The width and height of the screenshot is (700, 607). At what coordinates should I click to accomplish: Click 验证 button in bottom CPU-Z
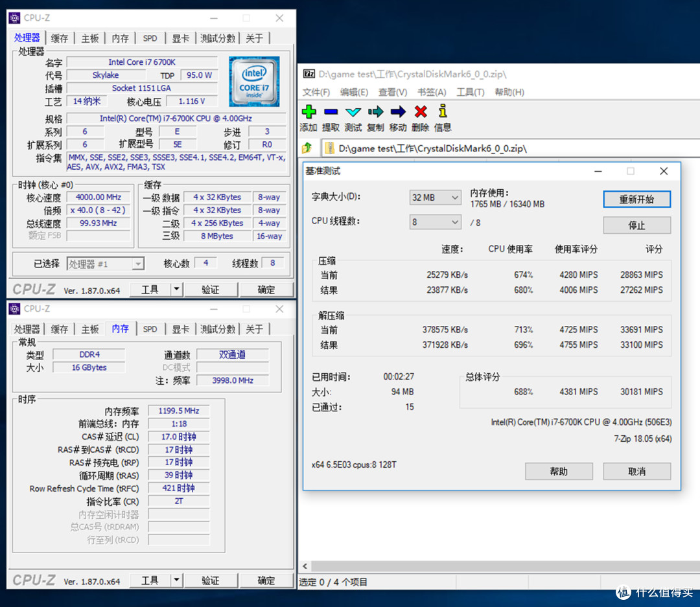click(x=211, y=580)
